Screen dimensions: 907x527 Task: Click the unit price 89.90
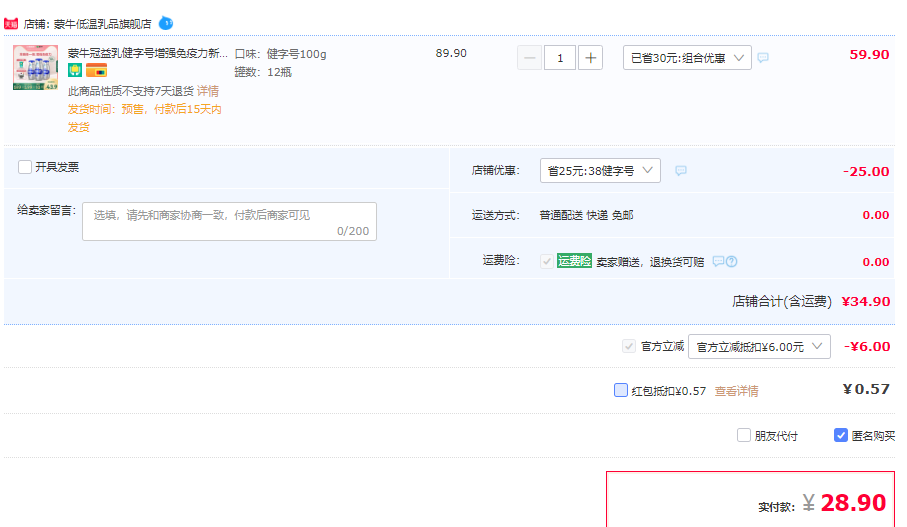[x=451, y=53]
